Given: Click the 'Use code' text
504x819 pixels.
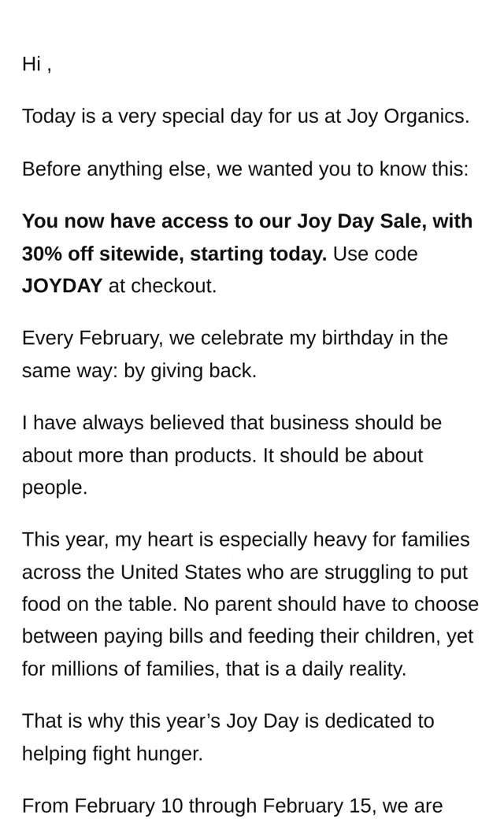Looking at the screenshot, I should pos(375,254).
